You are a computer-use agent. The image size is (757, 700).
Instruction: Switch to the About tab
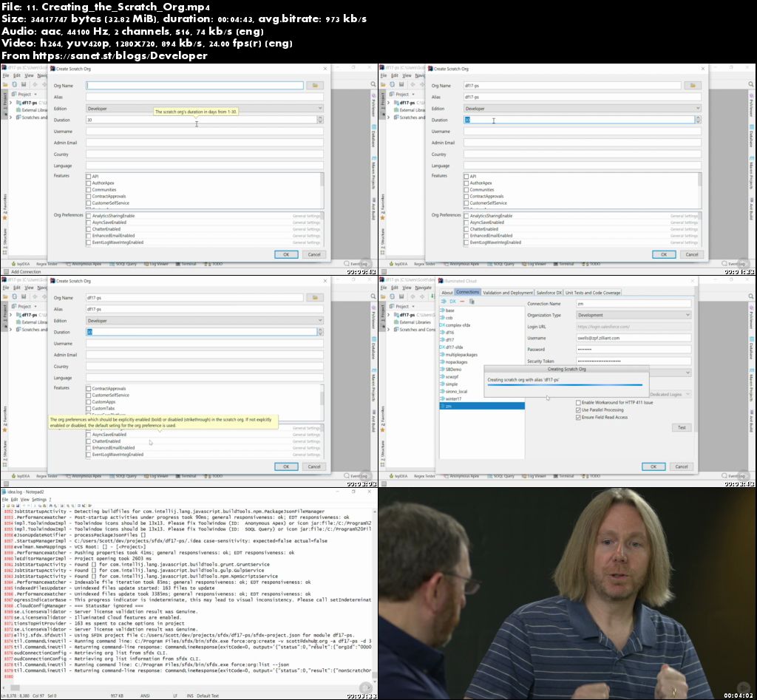pos(447,293)
